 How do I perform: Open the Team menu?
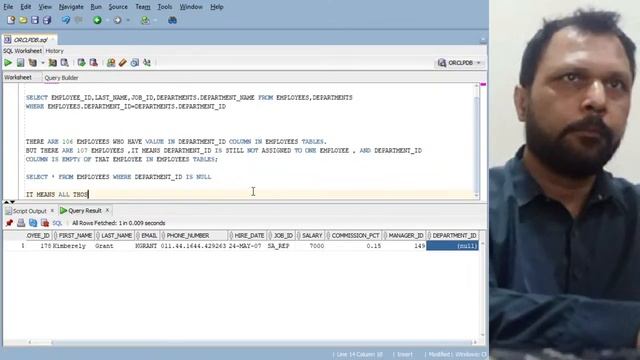[142, 7]
